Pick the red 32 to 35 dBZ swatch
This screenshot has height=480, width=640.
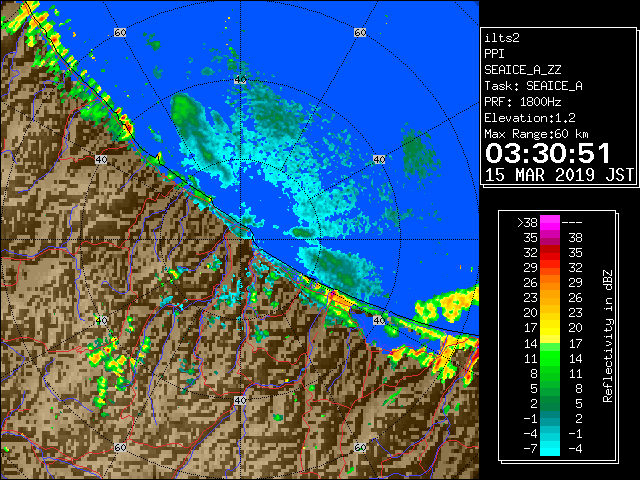click(x=550, y=253)
